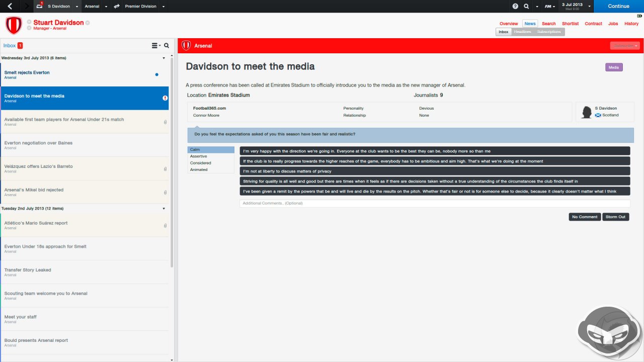Open the Meet your staff message
The height and width of the screenshot is (362, 644).
(85, 319)
